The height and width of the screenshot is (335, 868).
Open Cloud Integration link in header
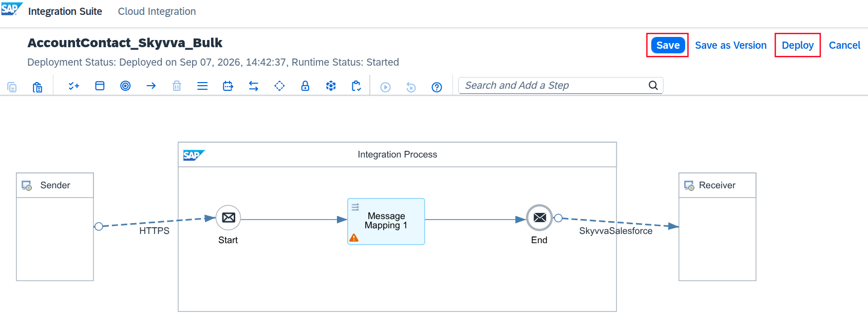[157, 11]
